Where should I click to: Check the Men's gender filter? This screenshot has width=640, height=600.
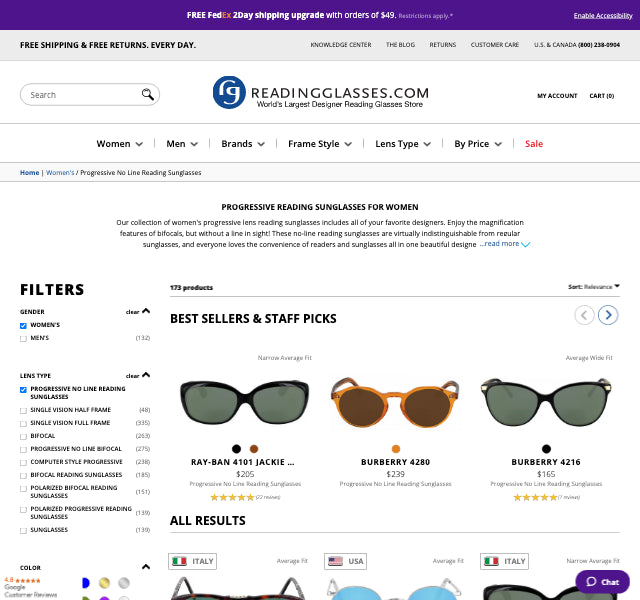click(x=23, y=338)
